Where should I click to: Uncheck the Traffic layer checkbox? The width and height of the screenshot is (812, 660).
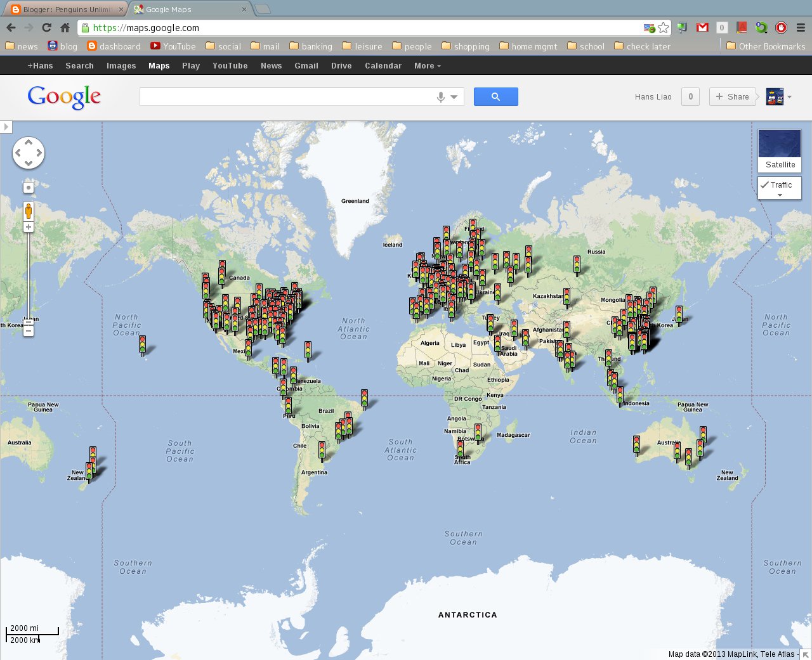[x=765, y=185]
